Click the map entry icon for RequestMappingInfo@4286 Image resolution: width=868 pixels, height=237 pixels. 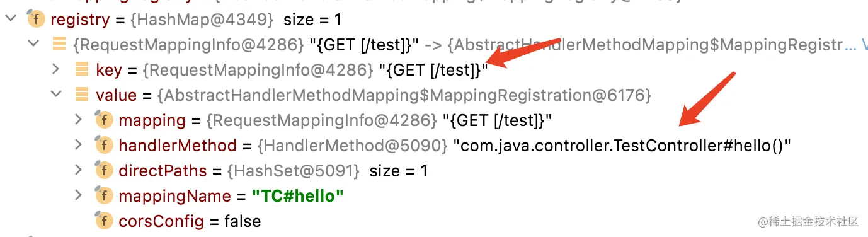[59, 44]
